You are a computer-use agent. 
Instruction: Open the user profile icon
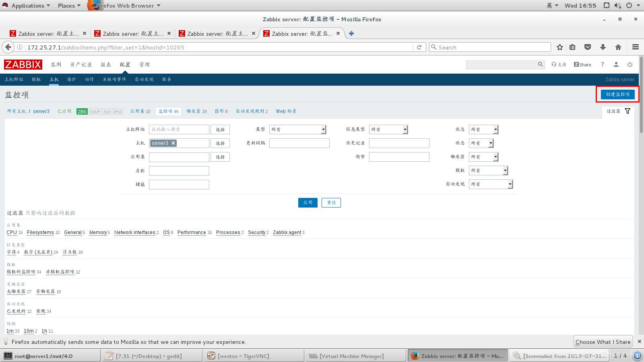point(616,64)
